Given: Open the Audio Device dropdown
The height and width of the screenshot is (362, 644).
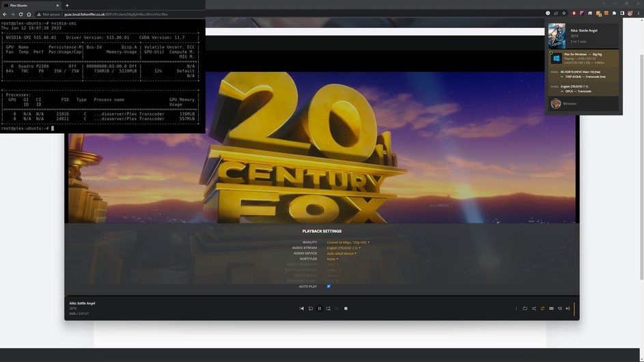Looking at the screenshot, I should [341, 253].
